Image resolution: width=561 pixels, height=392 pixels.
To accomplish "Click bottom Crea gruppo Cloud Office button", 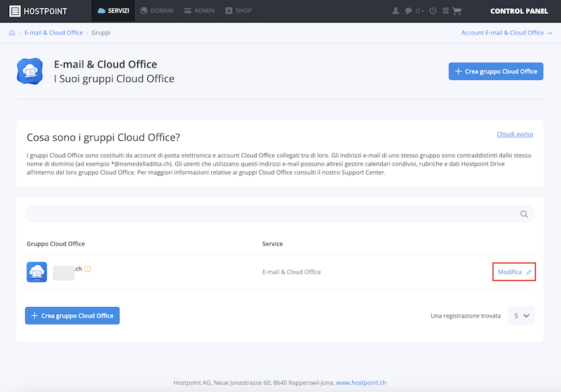I will point(72,316).
